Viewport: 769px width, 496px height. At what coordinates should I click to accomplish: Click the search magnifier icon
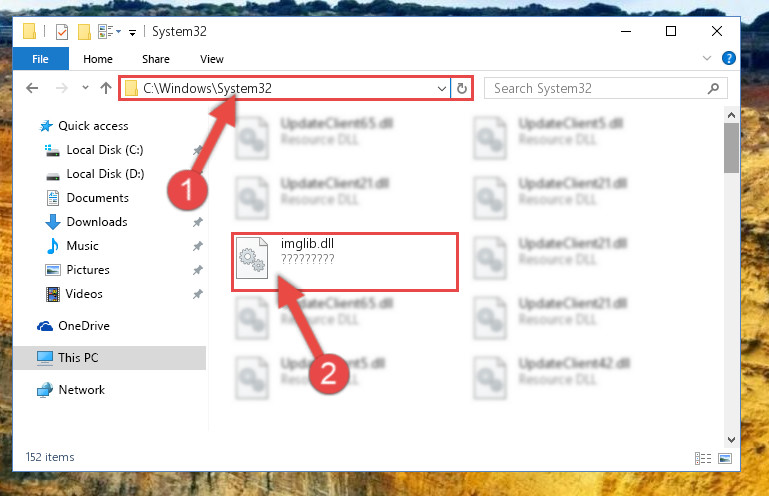coord(713,88)
